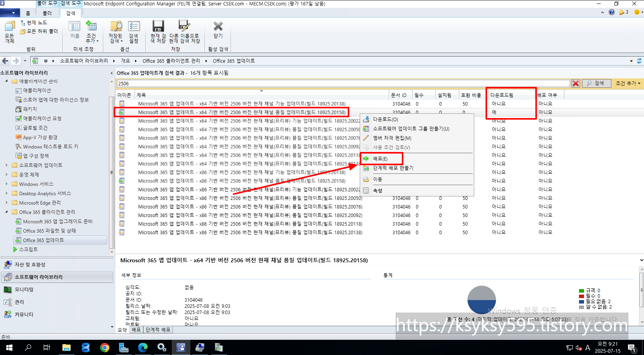644x355 pixels.
Task: Select 패키지 tree item
Action: point(26,109)
